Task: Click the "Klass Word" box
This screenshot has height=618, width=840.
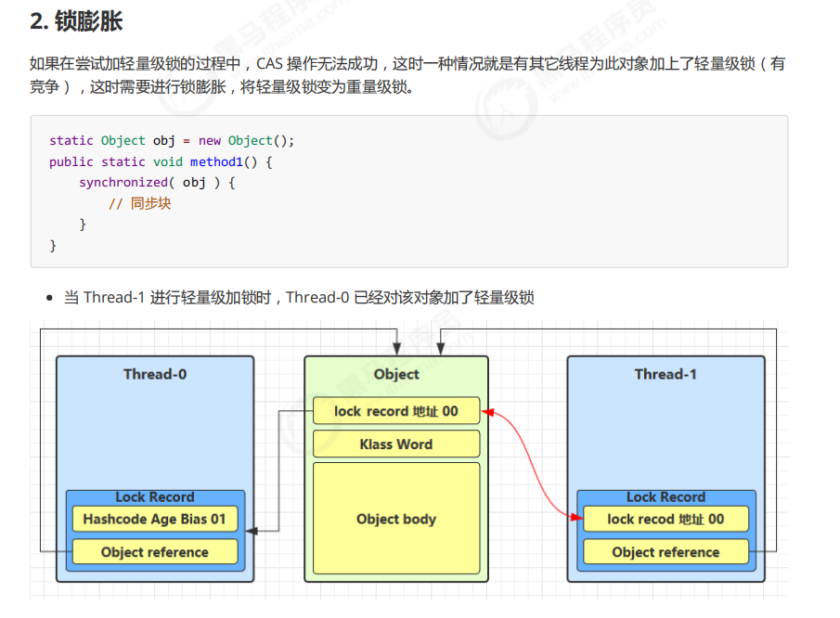Action: (x=396, y=444)
